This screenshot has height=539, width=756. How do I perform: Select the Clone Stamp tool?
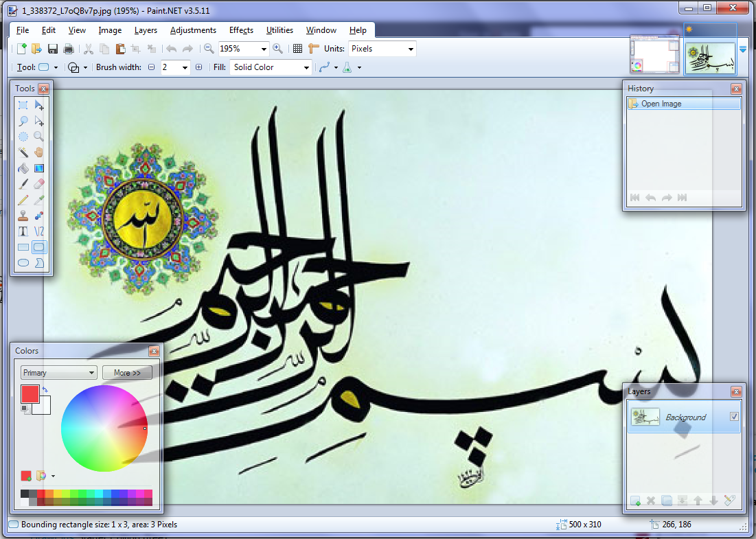coord(23,216)
